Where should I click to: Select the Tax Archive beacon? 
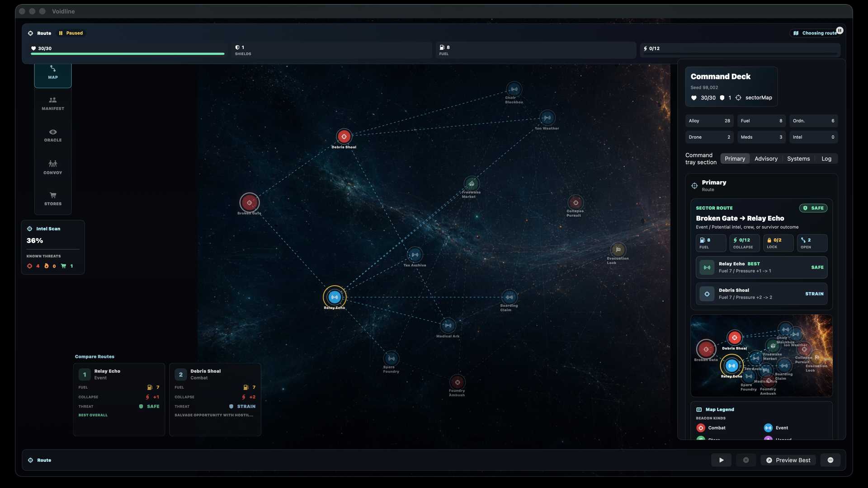pyautogui.click(x=415, y=255)
